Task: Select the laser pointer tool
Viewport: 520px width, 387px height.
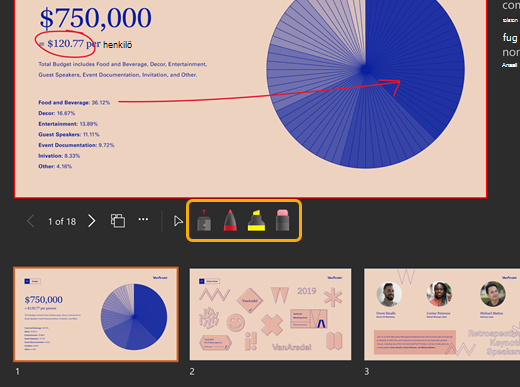Action: pyautogui.click(x=204, y=220)
